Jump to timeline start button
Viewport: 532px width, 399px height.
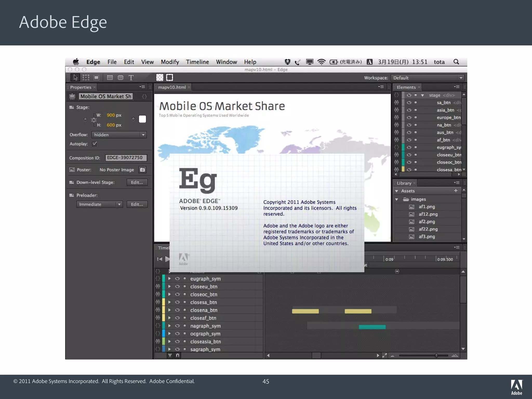159,259
